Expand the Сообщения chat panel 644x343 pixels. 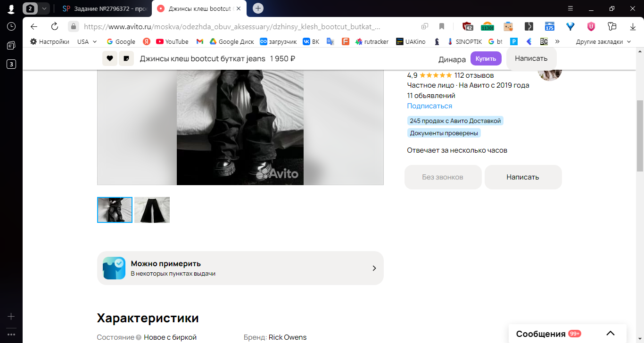click(610, 334)
